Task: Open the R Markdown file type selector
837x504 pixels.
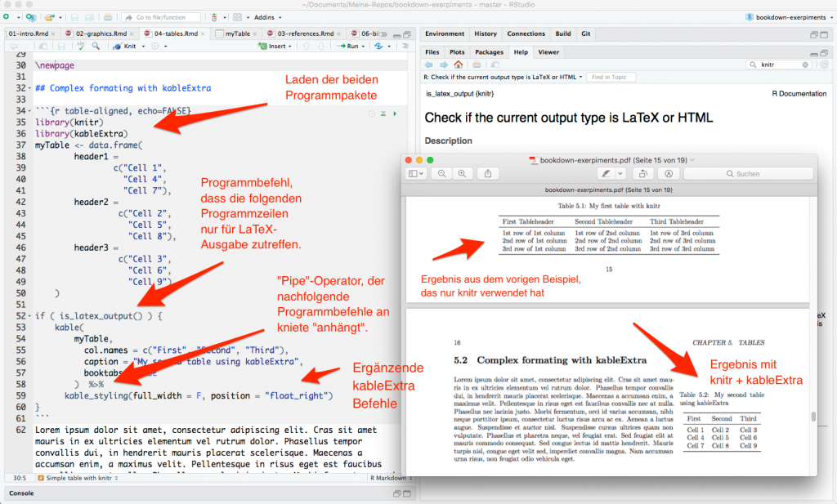Action: click(391, 478)
